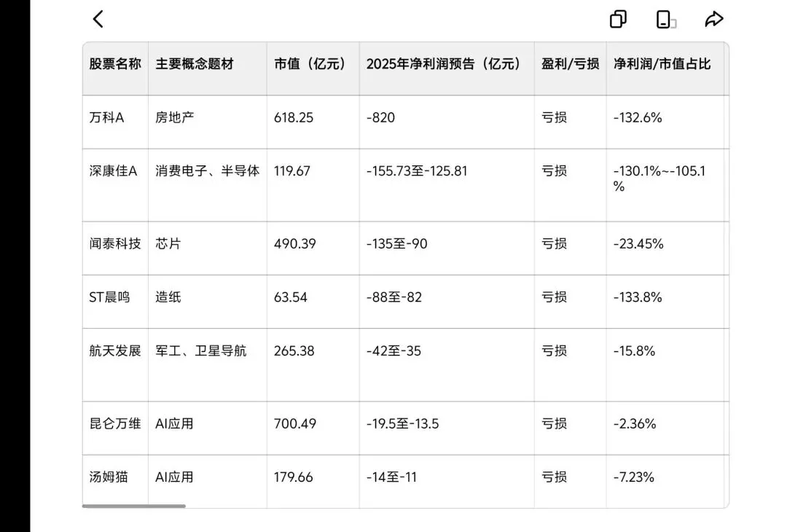Viewport: 787px width, 532px height.
Task: Tap the share arrow icon
Action: pyautogui.click(x=713, y=20)
